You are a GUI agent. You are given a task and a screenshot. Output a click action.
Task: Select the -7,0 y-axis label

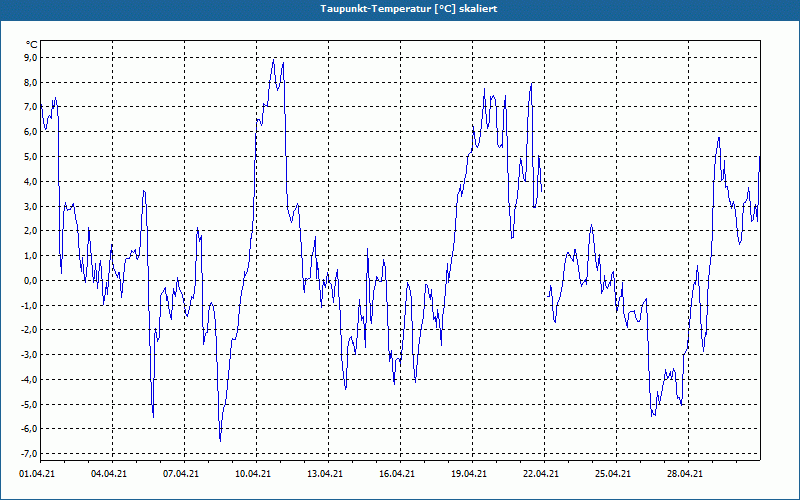point(30,454)
